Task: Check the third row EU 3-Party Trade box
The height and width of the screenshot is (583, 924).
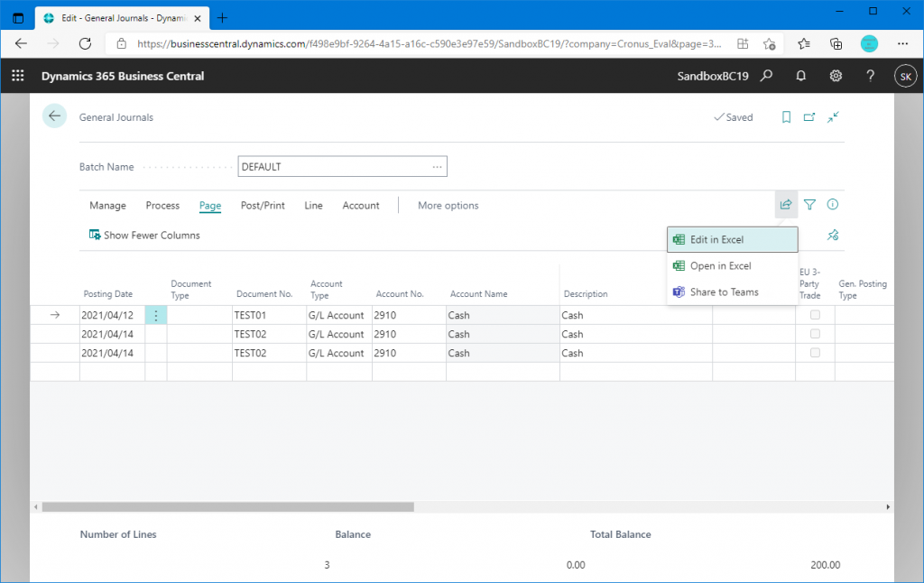Action: (815, 353)
